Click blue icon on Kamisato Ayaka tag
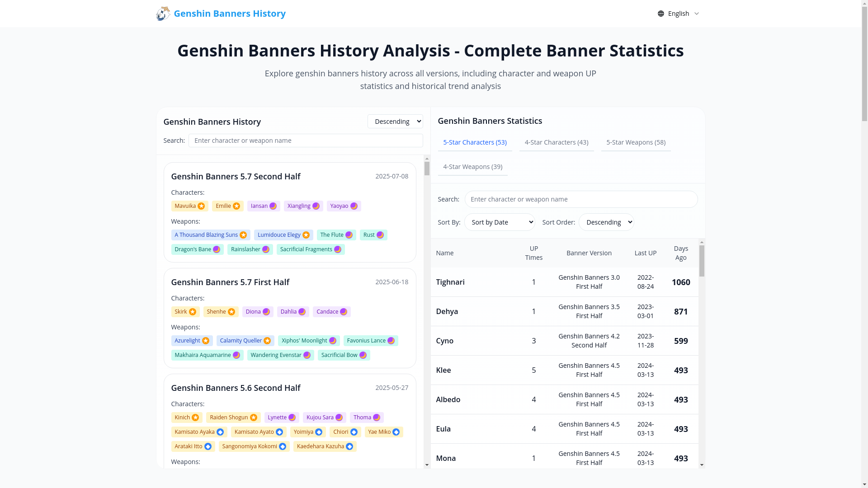Image resolution: width=868 pixels, height=488 pixels. (220, 432)
